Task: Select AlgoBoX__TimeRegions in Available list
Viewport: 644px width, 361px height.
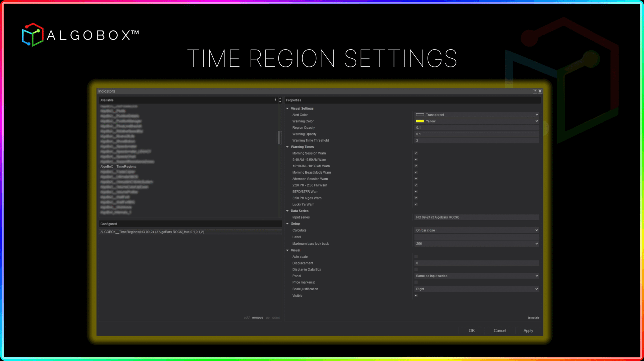Action: (x=118, y=167)
